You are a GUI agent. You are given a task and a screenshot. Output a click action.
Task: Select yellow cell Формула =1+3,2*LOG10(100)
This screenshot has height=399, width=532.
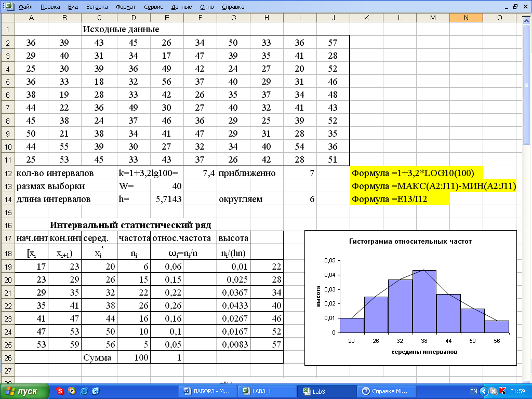pyautogui.click(x=416, y=173)
